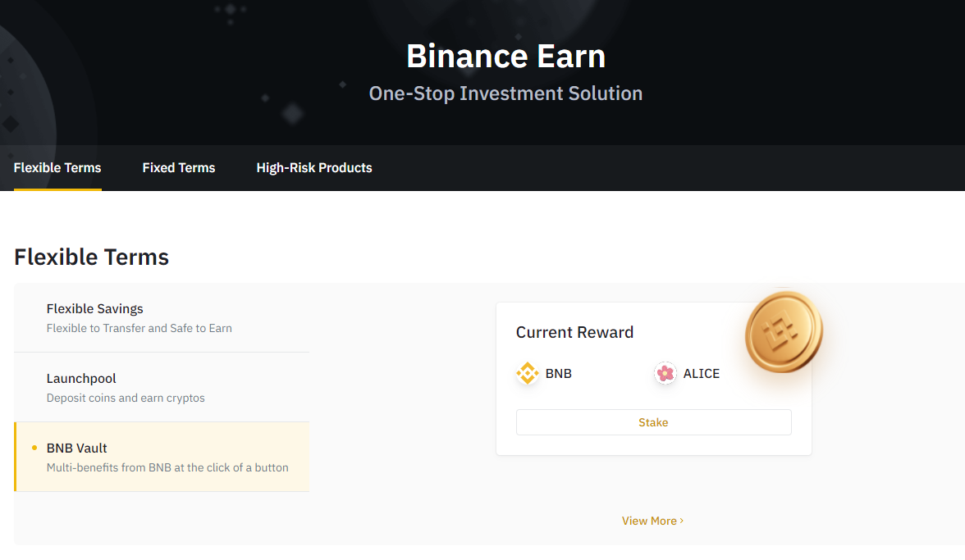Switch to the Fixed Terms tab
Image resolution: width=965 pixels, height=560 pixels.
click(x=179, y=168)
